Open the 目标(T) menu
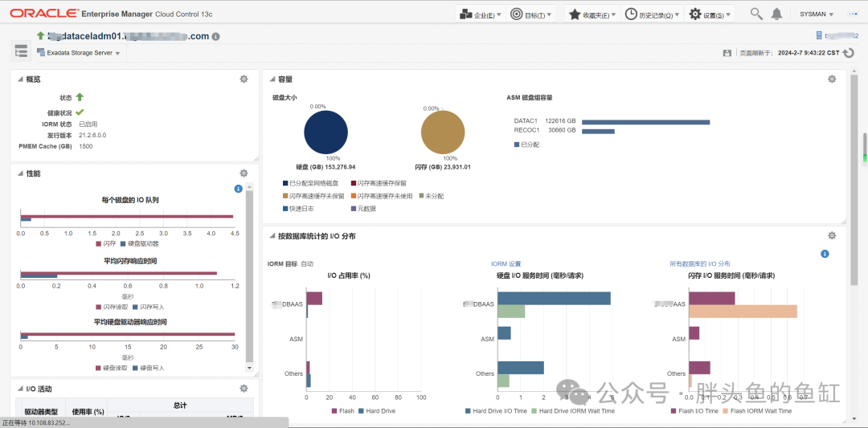Viewport: 868px width, 428px height. 531,14
